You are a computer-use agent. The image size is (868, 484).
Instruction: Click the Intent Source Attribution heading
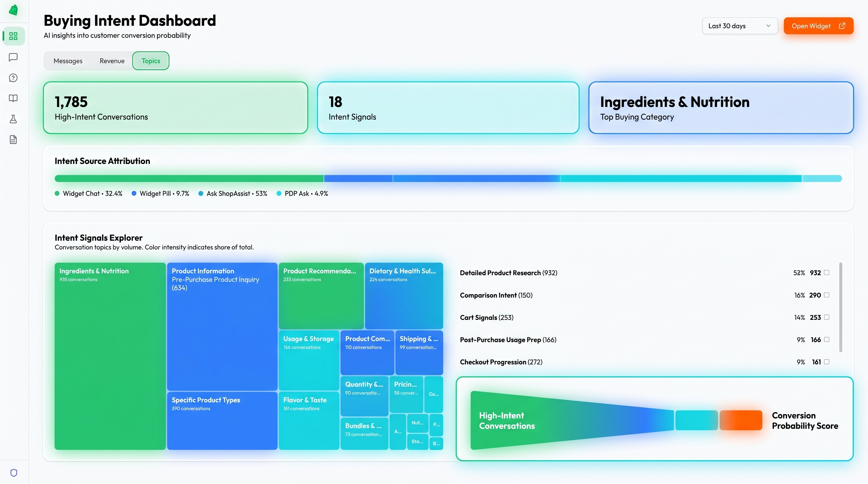pyautogui.click(x=103, y=161)
